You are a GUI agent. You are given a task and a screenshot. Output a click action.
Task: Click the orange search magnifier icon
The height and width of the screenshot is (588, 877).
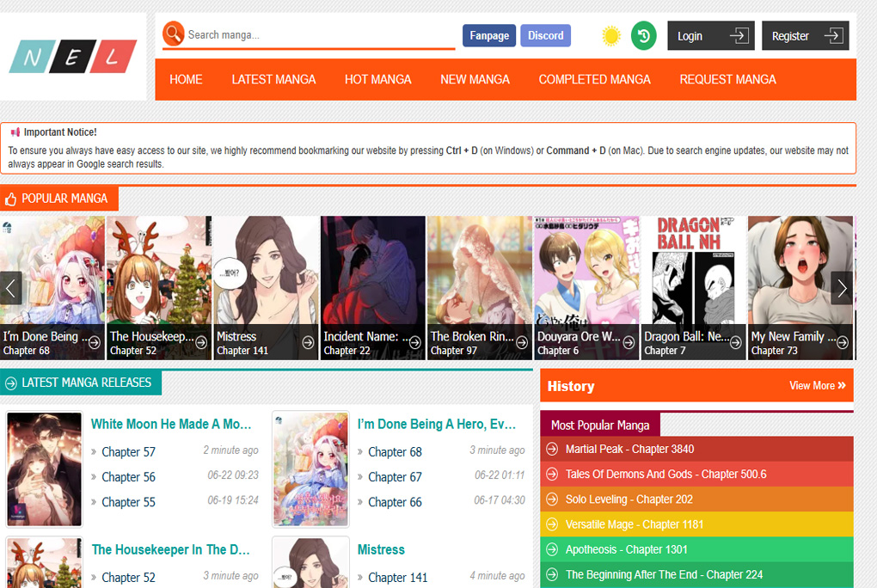pyautogui.click(x=174, y=34)
